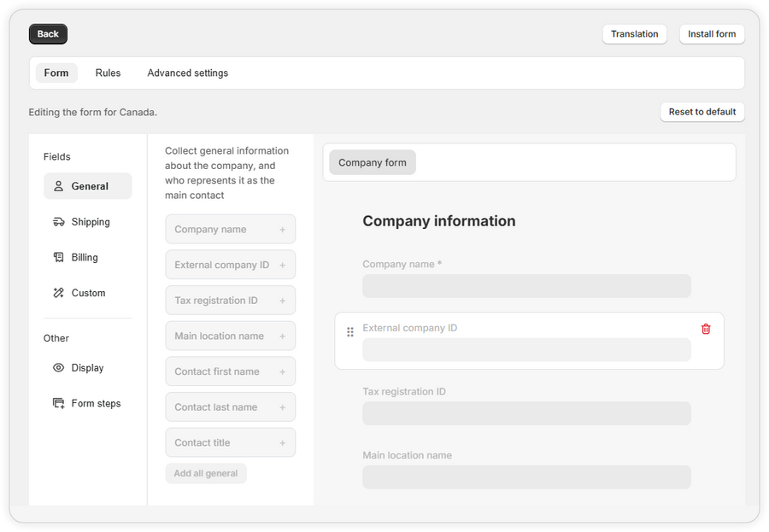Select General fields category
Viewport: 769px width, 532px height.
coord(88,186)
